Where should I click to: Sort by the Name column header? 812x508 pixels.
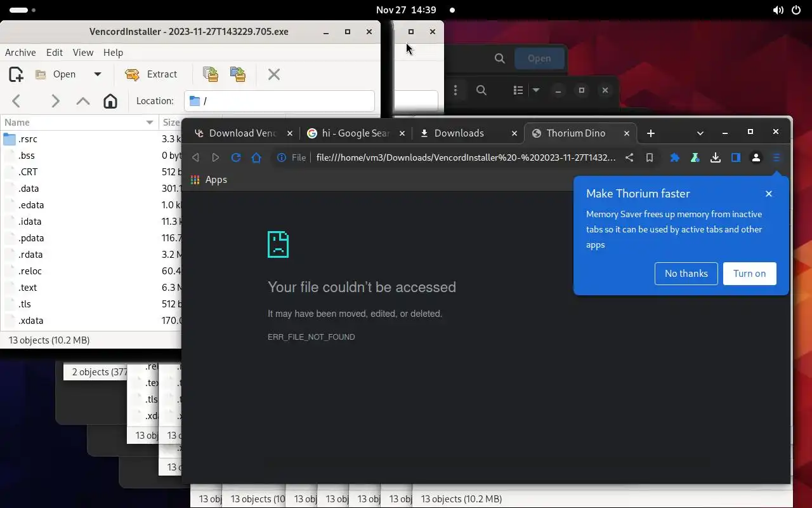click(x=79, y=123)
